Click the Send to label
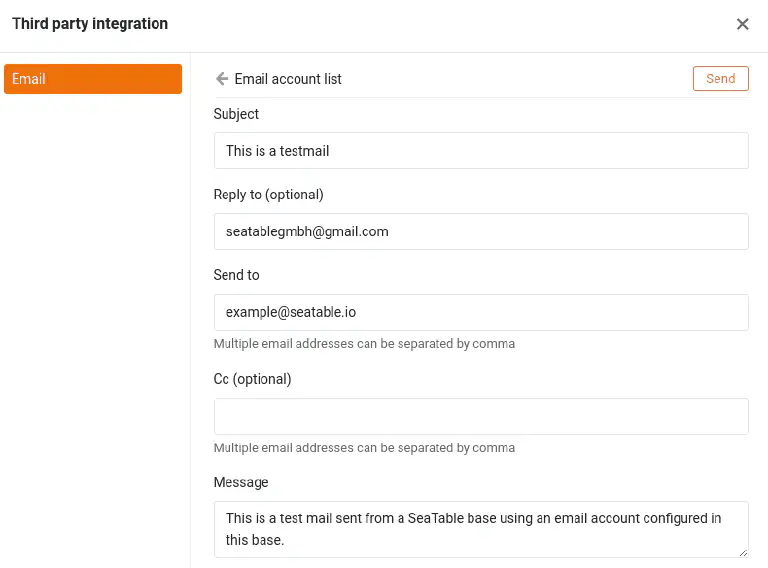This screenshot has height=568, width=768. pyautogui.click(x=236, y=275)
